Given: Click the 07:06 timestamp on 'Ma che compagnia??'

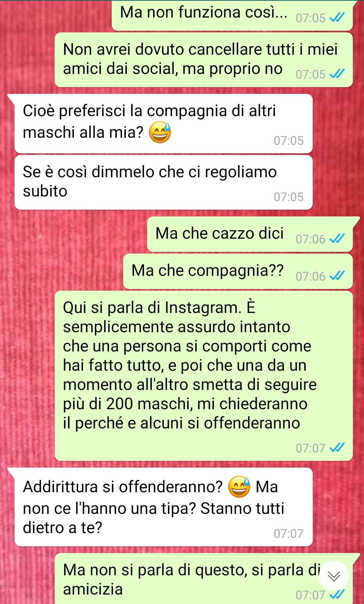Looking at the screenshot, I should [310, 276].
